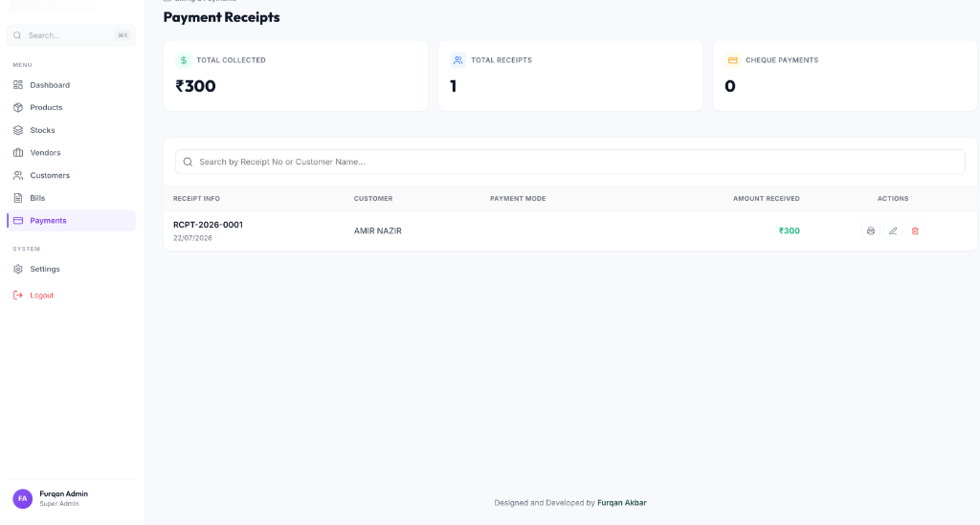
Task: Click the Bills document icon
Action: click(x=18, y=198)
